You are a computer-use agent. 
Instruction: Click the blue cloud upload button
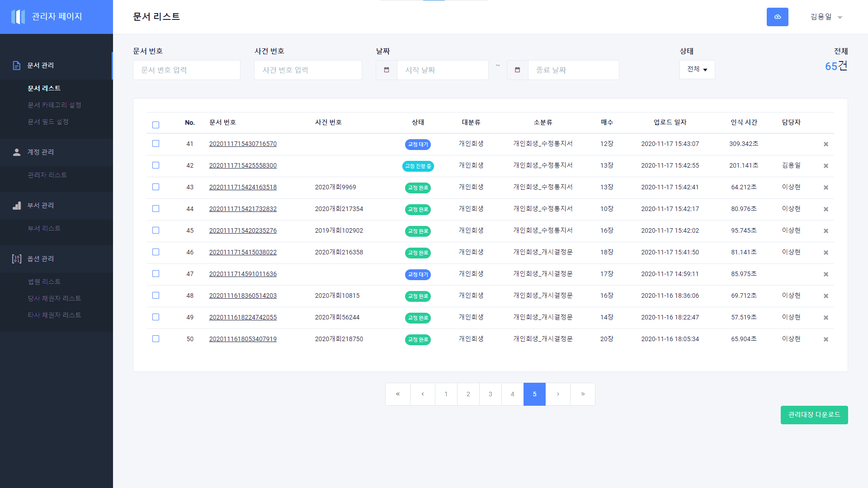[777, 17]
